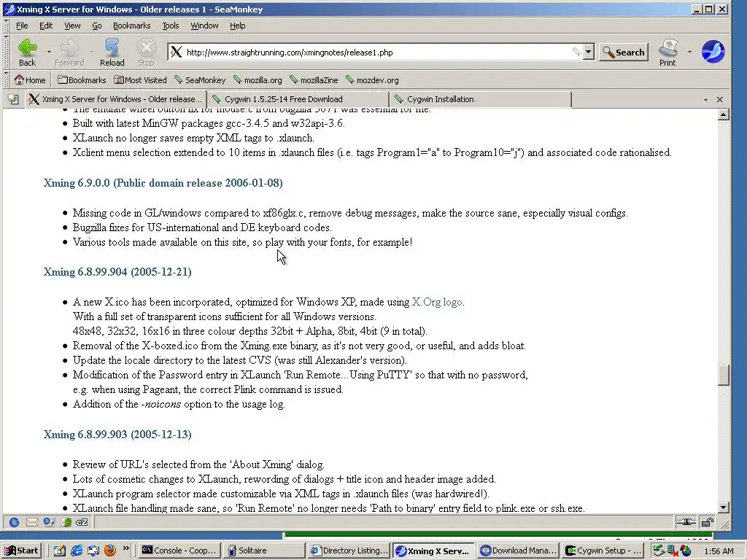Click heading Xming 6.9.0.0 Public domain release
Viewport: 747px width, 560px height.
coord(163,183)
